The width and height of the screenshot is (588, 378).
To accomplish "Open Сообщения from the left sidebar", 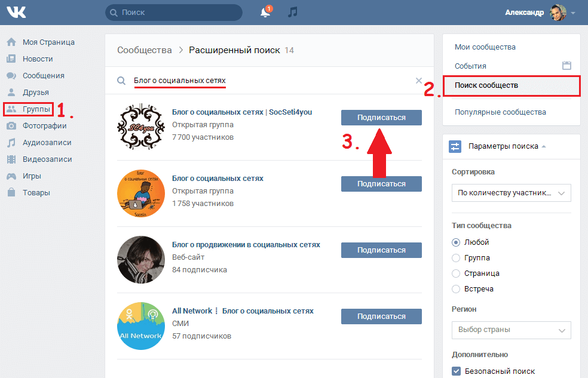I will click(43, 76).
